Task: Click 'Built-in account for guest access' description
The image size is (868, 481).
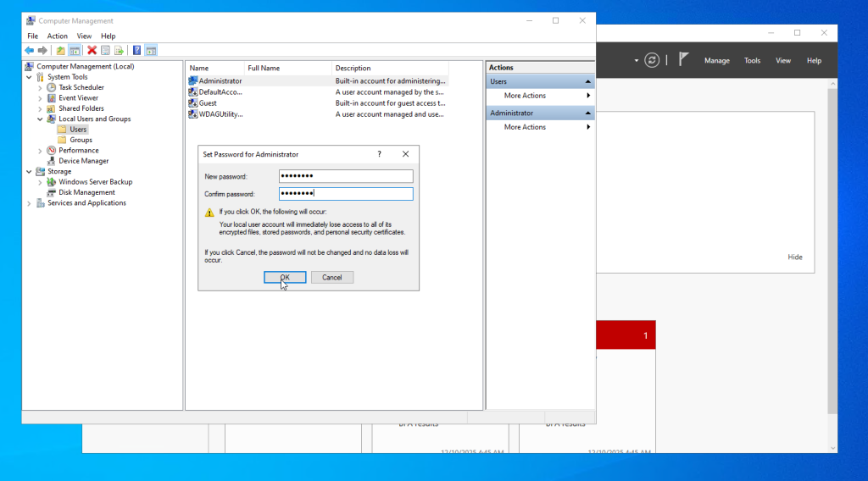Action: [390, 102]
